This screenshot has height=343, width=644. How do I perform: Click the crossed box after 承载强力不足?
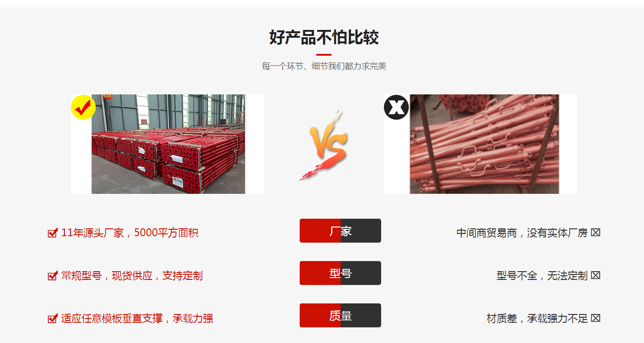[596, 319]
